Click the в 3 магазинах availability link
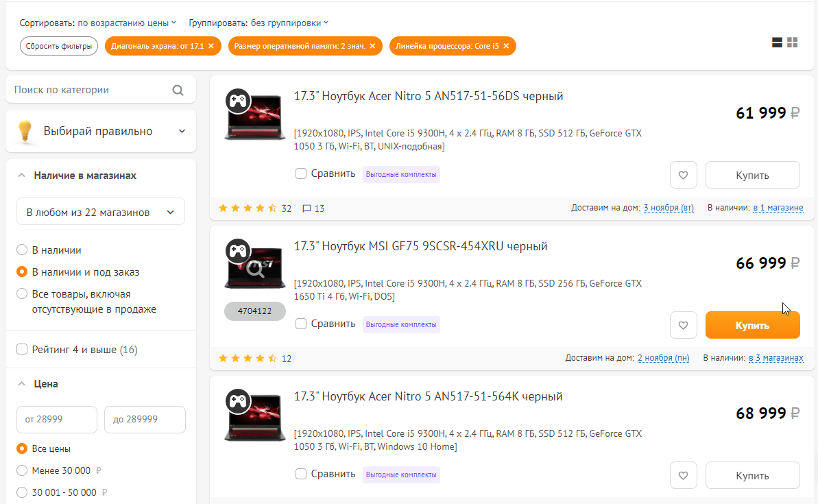818x504 pixels. [x=775, y=358]
